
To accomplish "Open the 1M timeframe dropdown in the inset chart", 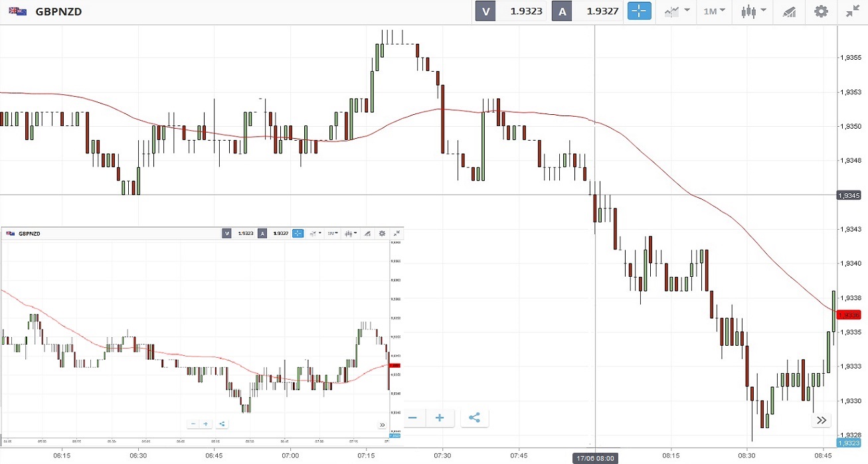I will coord(332,234).
